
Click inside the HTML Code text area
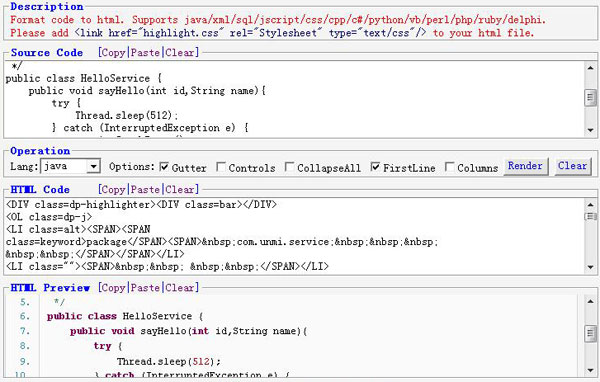(295, 236)
